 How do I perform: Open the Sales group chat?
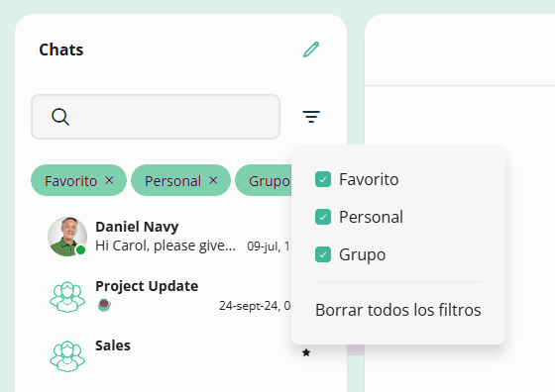point(169,355)
